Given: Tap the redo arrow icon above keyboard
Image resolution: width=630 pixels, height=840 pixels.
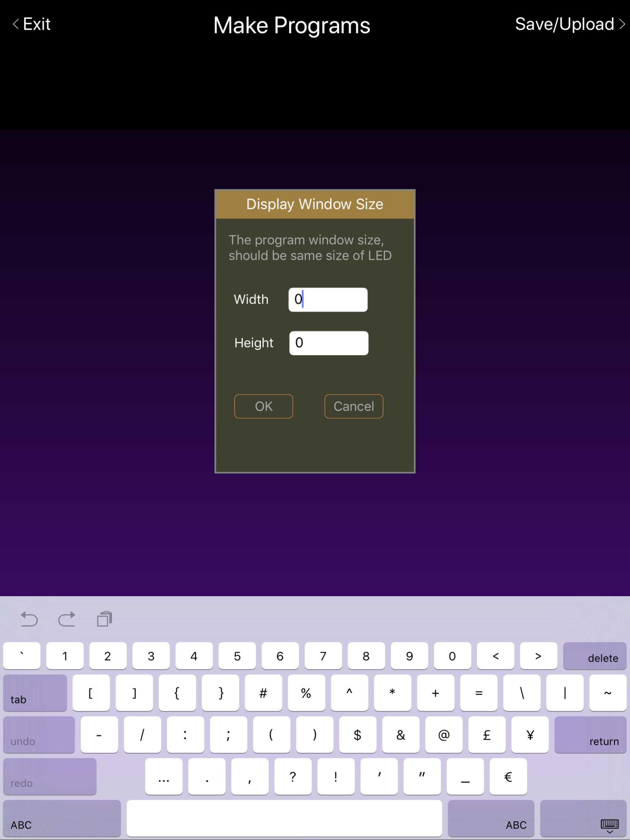Looking at the screenshot, I should click(67, 619).
